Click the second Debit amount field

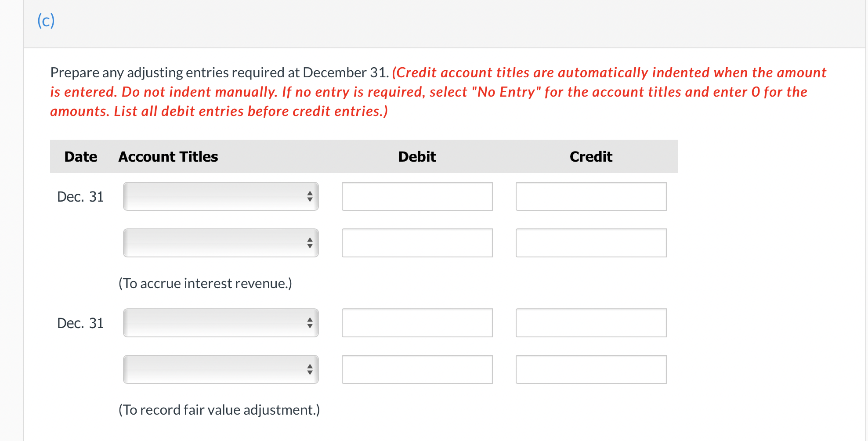(416, 243)
